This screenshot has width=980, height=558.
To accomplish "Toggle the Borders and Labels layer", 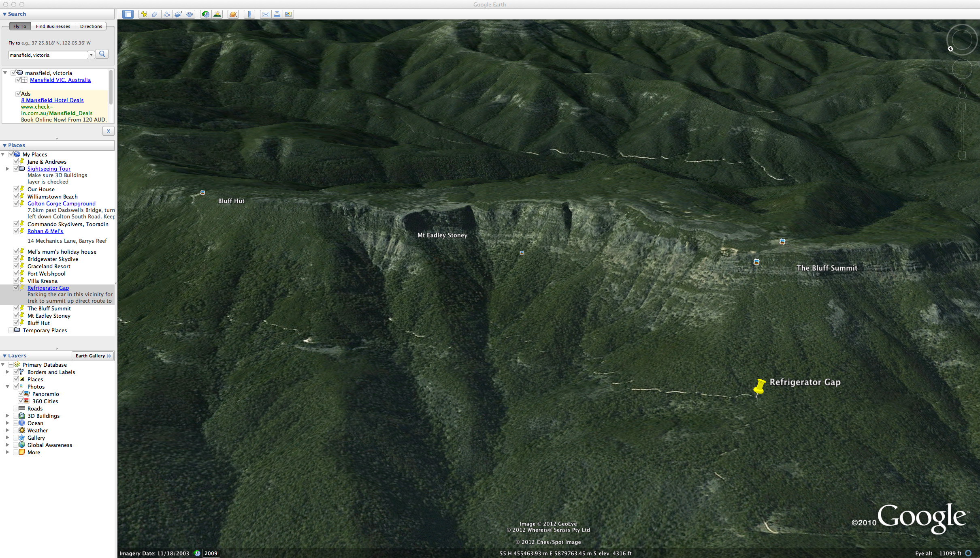I will 16,372.
